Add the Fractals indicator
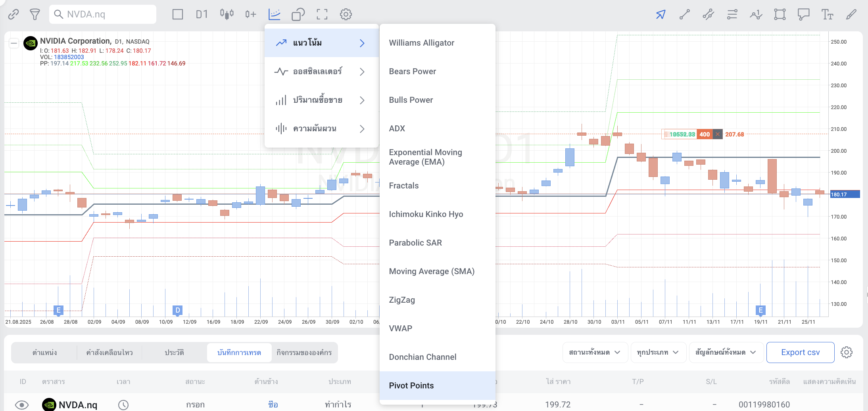This screenshot has width=868, height=411. [x=438, y=186]
